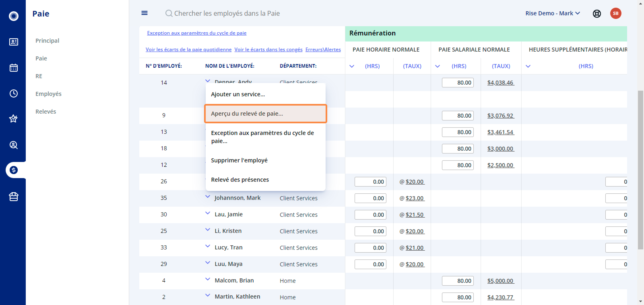Viewport: 644px width, 305px height.
Task: Edit salary hours field for employee 13
Action: 457,132
